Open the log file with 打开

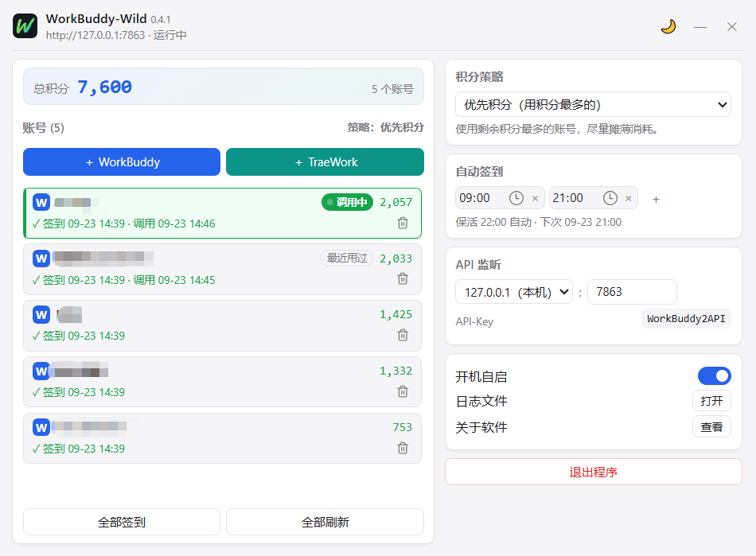coord(711,401)
